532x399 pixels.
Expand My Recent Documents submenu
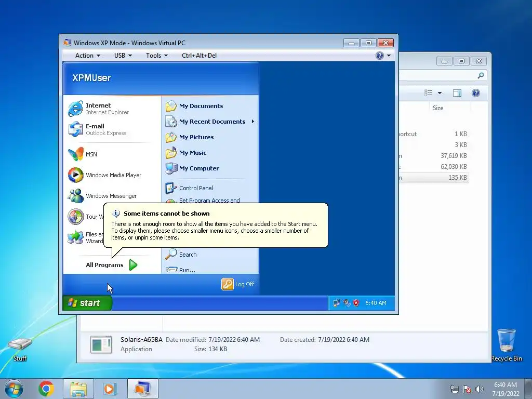[253, 122]
